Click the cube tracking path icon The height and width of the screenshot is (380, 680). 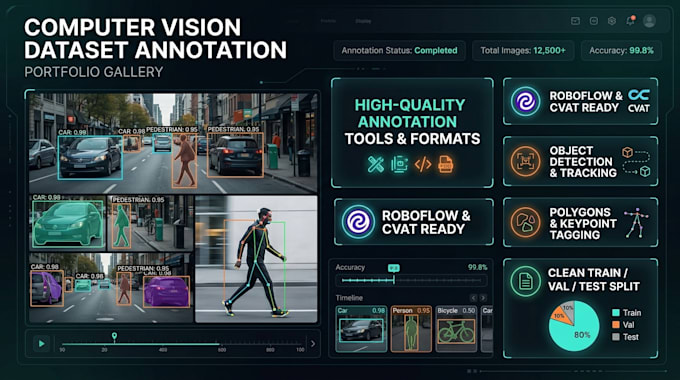(x=637, y=162)
